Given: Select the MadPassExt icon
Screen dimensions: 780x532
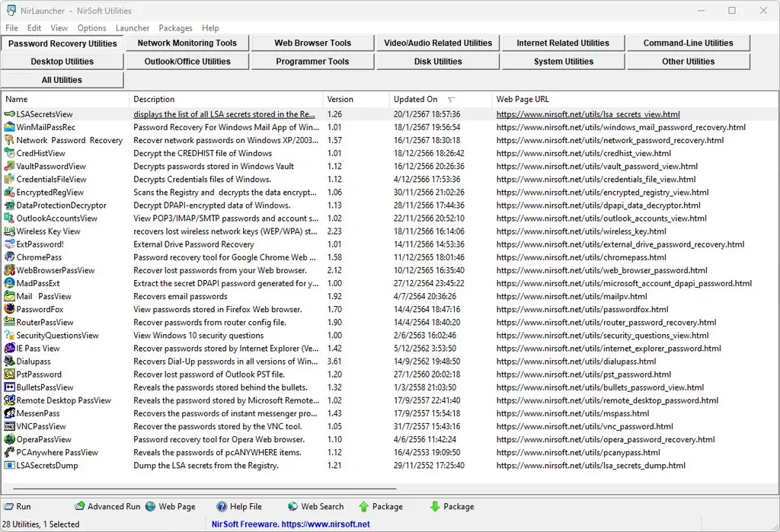Looking at the screenshot, I should coord(9,283).
